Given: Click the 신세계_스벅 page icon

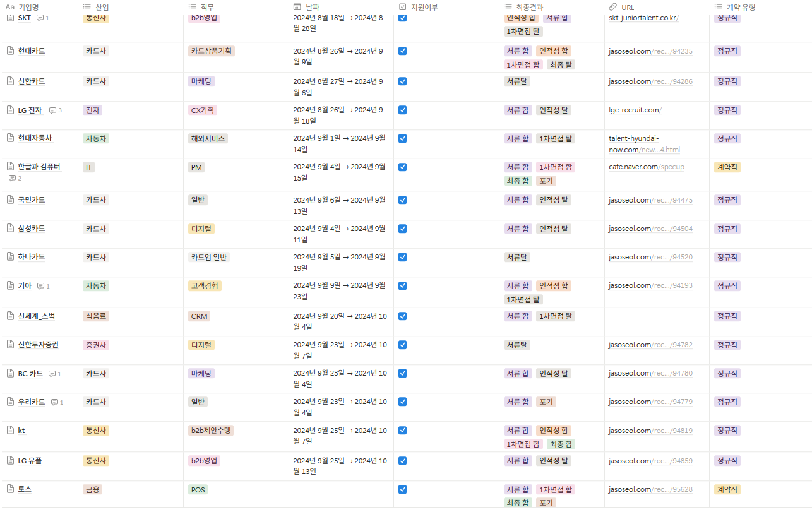Looking at the screenshot, I should coord(10,316).
